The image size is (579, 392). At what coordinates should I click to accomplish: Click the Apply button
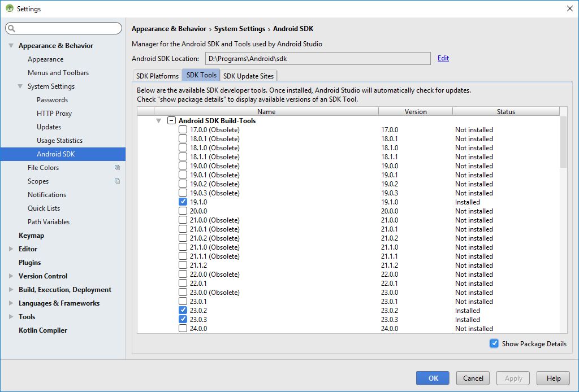click(x=513, y=378)
